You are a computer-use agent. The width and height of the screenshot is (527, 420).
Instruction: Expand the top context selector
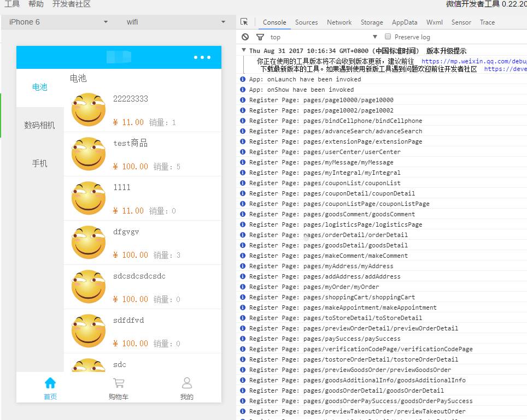coord(324,37)
